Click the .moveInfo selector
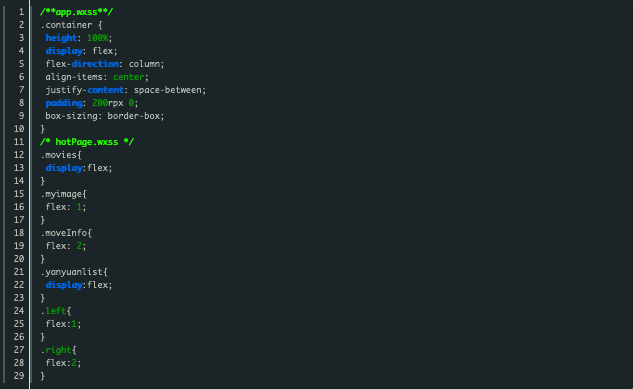The height and width of the screenshot is (390, 633). click(x=64, y=233)
